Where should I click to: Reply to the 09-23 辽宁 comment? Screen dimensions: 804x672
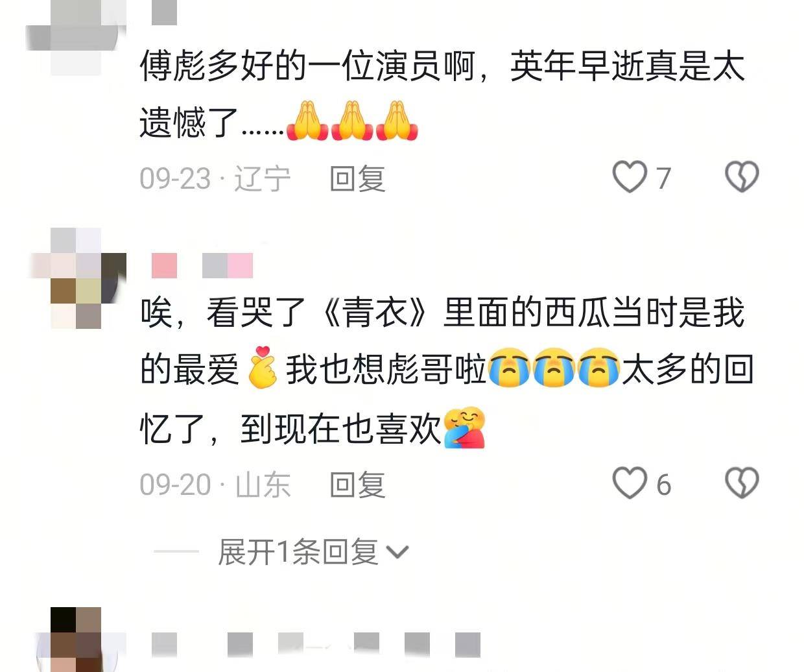click(357, 178)
